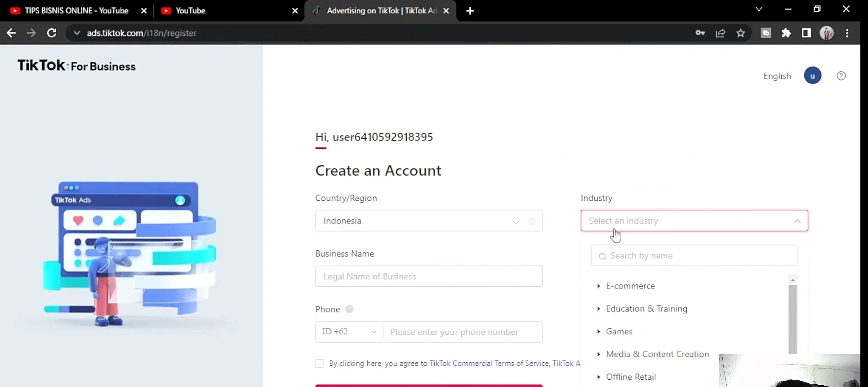The height and width of the screenshot is (387, 868).
Task: Open the Country/Region dropdown showing Indonesia
Action: (429, 221)
